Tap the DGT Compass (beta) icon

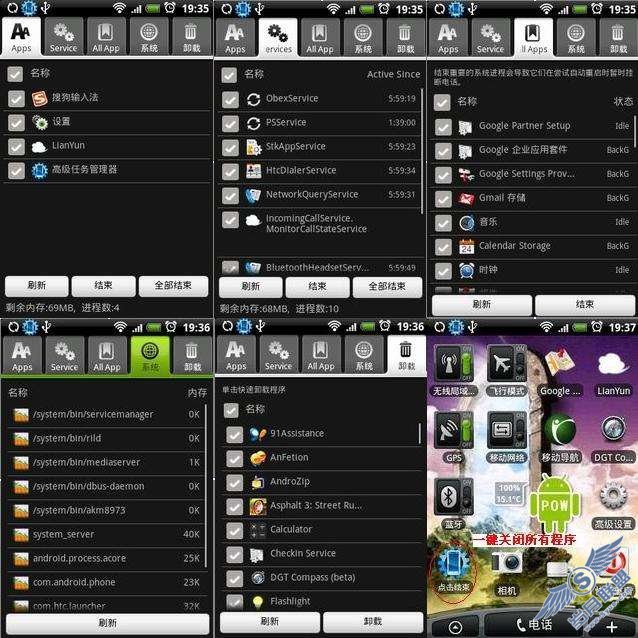click(258, 578)
